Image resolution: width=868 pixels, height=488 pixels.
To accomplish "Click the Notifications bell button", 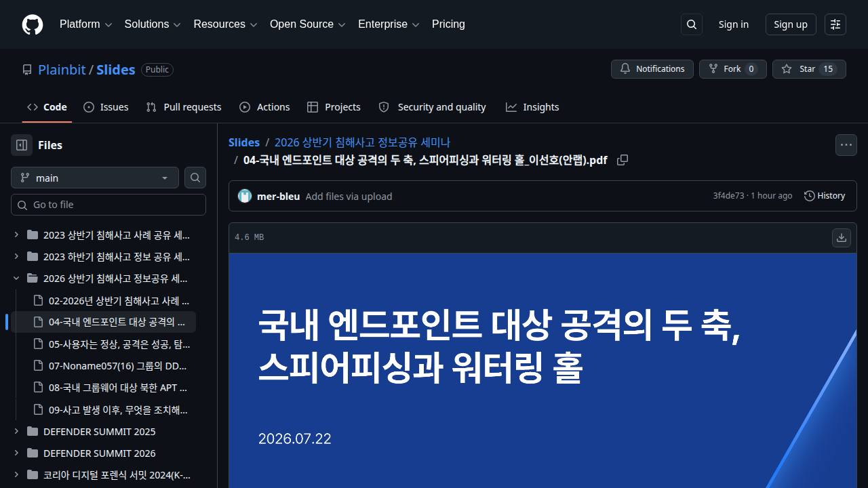I will click(652, 69).
